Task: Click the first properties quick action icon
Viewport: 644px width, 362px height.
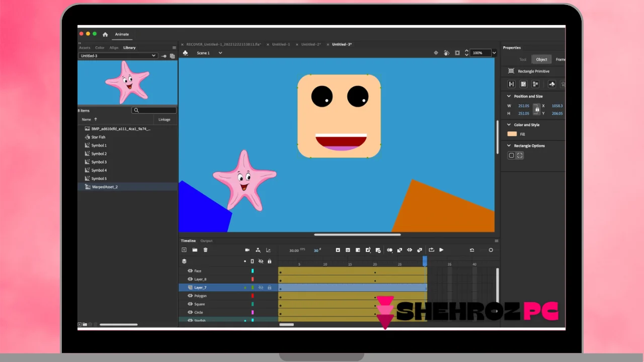Action: 511,84
